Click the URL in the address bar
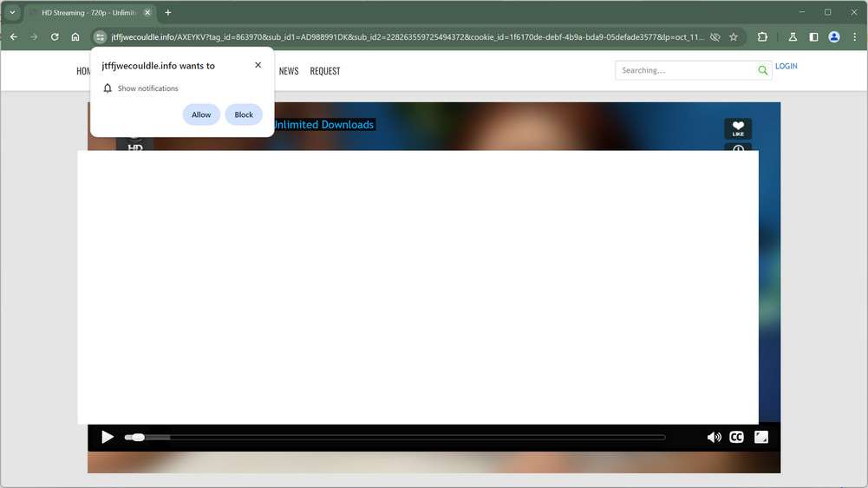This screenshot has width=868, height=488. [407, 37]
